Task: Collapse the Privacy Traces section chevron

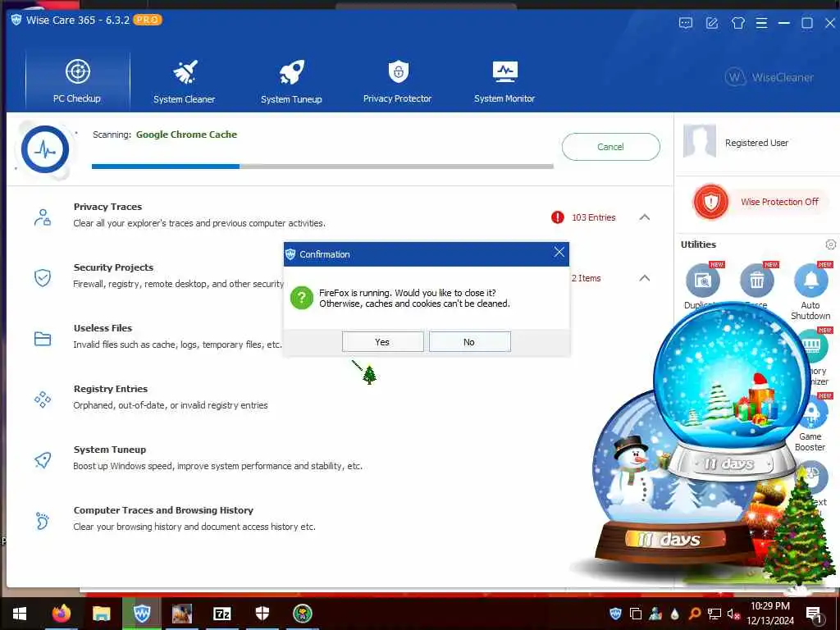Action: (x=645, y=217)
